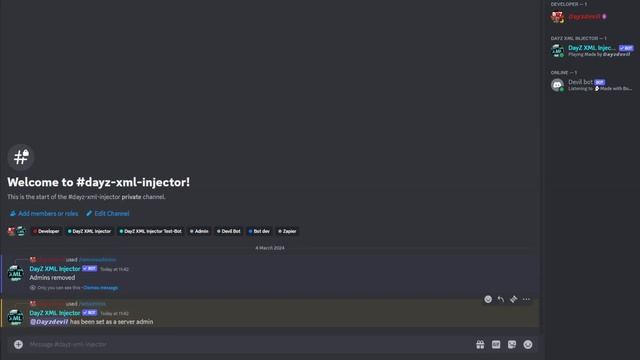This screenshot has height=360, width=640.
Task: Click the Bot dev role chip
Action: [x=259, y=231]
